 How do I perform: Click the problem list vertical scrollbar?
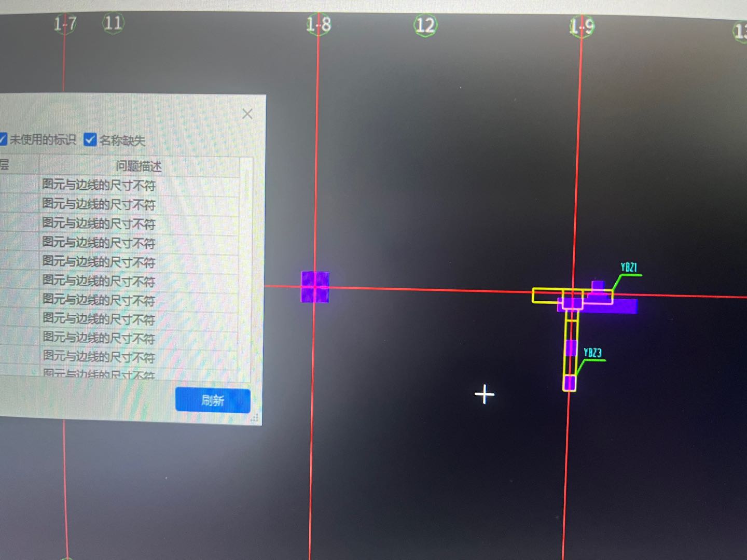coord(246,270)
